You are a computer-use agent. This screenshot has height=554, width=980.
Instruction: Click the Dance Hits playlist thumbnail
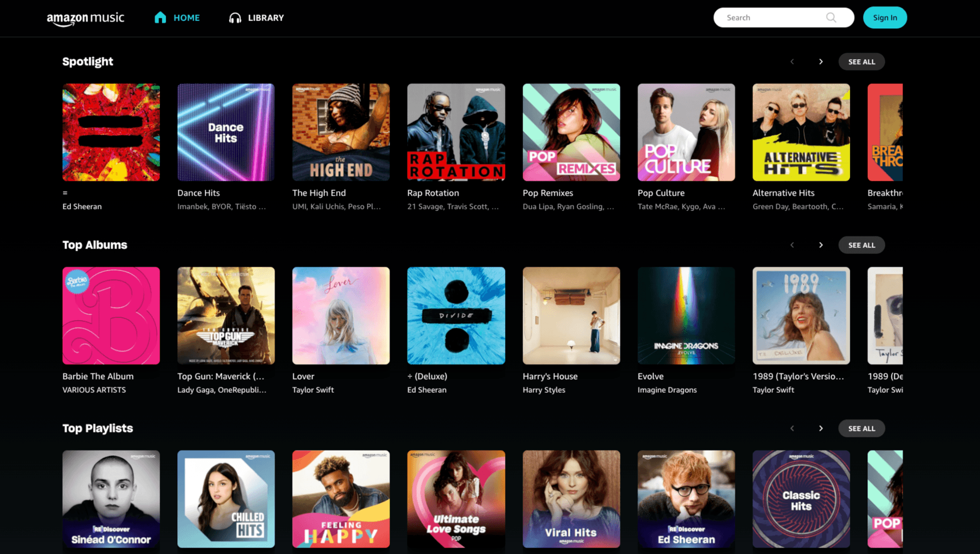(225, 132)
